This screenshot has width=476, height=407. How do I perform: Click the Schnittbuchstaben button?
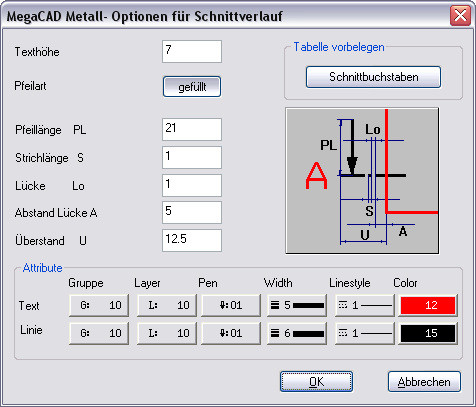point(373,77)
